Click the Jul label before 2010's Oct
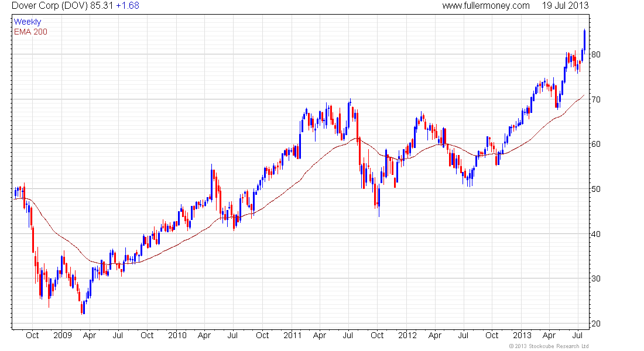Viewport: 644px width, 351px height. [x=118, y=335]
